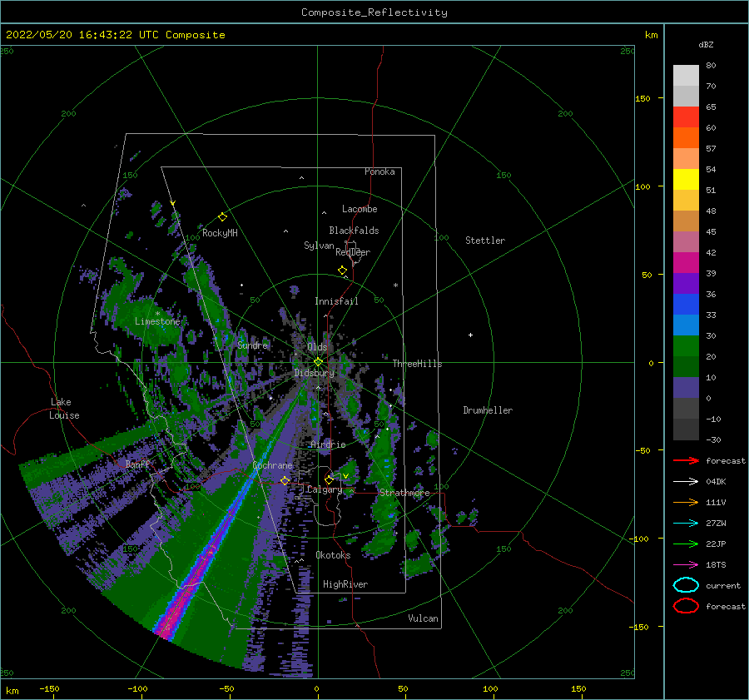
Task: Click the 'current' legend text
Action: [723, 585]
